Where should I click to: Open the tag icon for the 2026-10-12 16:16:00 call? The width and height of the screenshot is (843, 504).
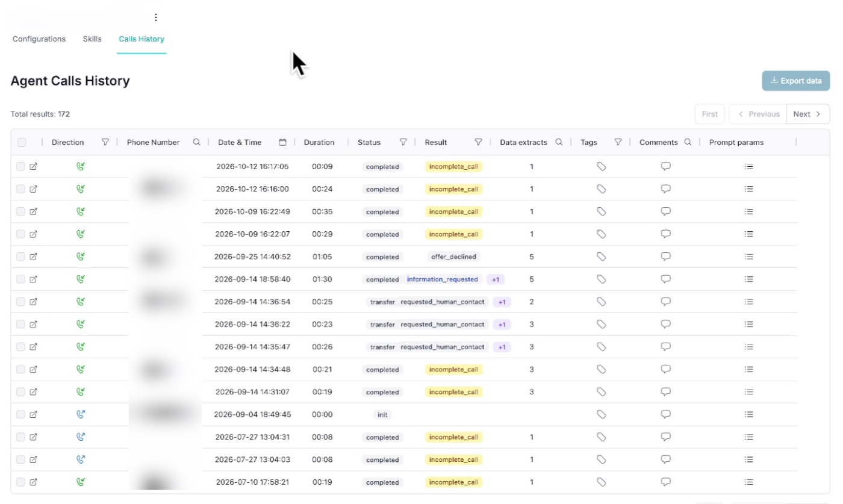[x=601, y=189]
